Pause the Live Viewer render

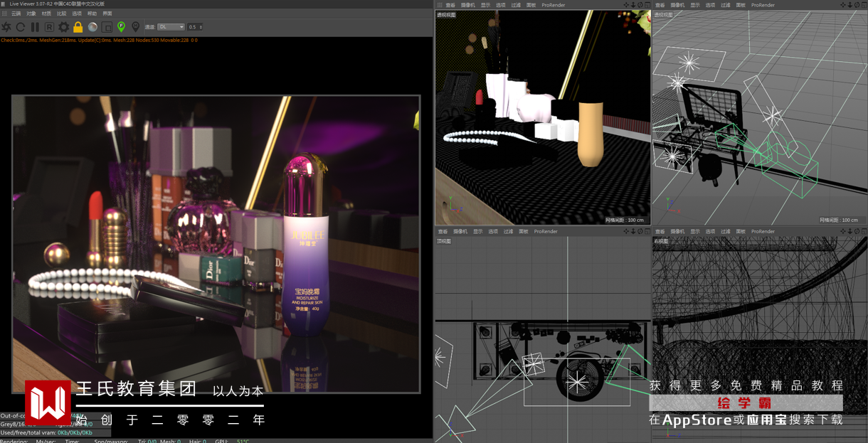(x=35, y=27)
